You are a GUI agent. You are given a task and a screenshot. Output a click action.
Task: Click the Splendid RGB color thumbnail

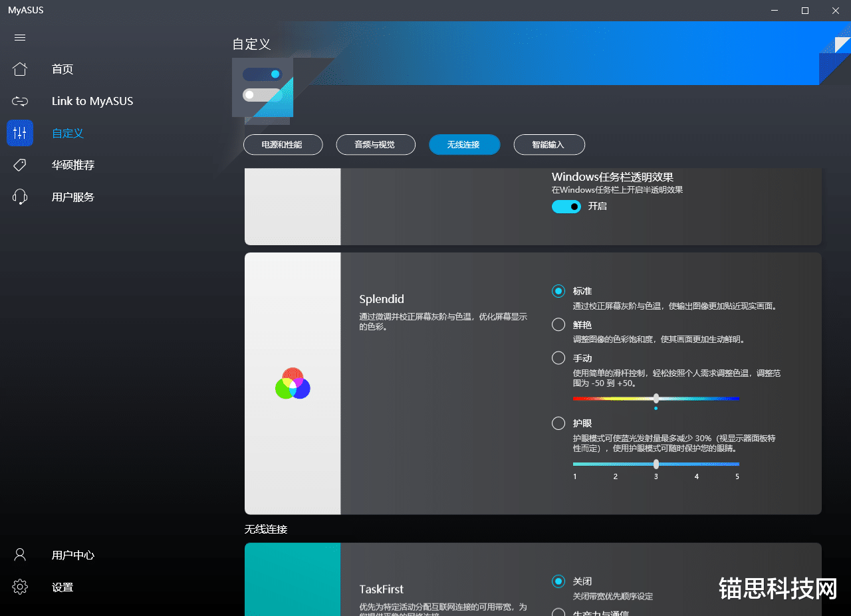[x=293, y=383]
